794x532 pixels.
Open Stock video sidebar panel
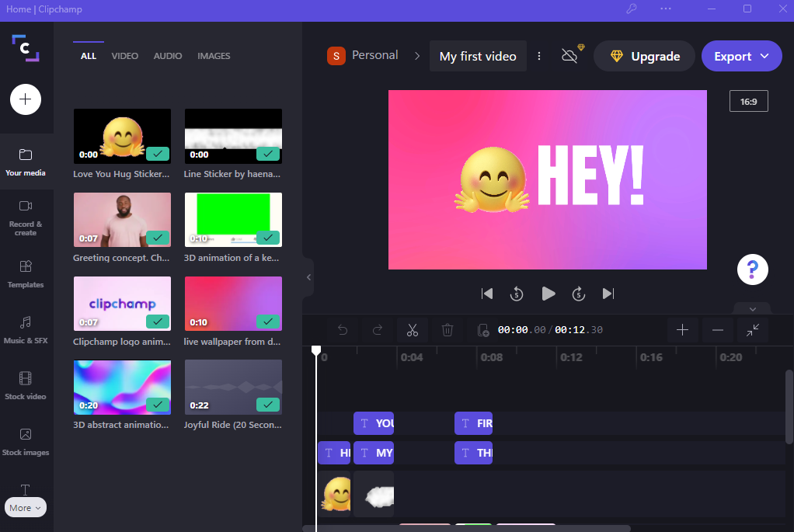pos(26,385)
